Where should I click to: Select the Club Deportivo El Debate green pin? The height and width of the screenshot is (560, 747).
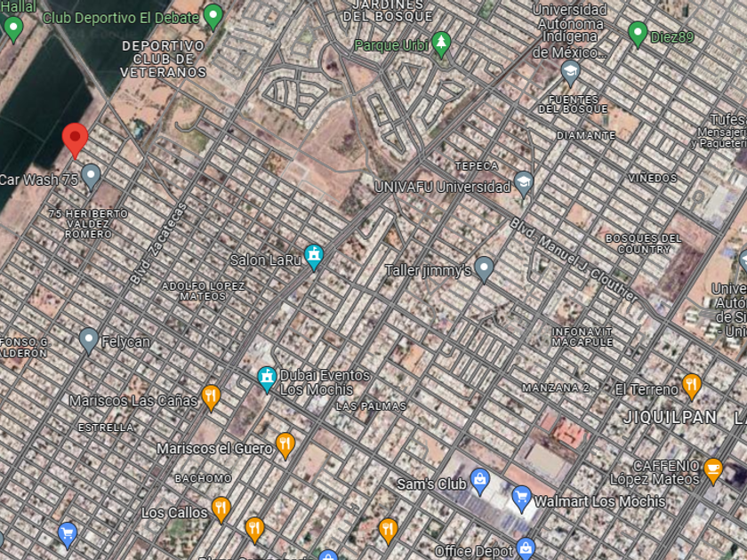click(213, 17)
